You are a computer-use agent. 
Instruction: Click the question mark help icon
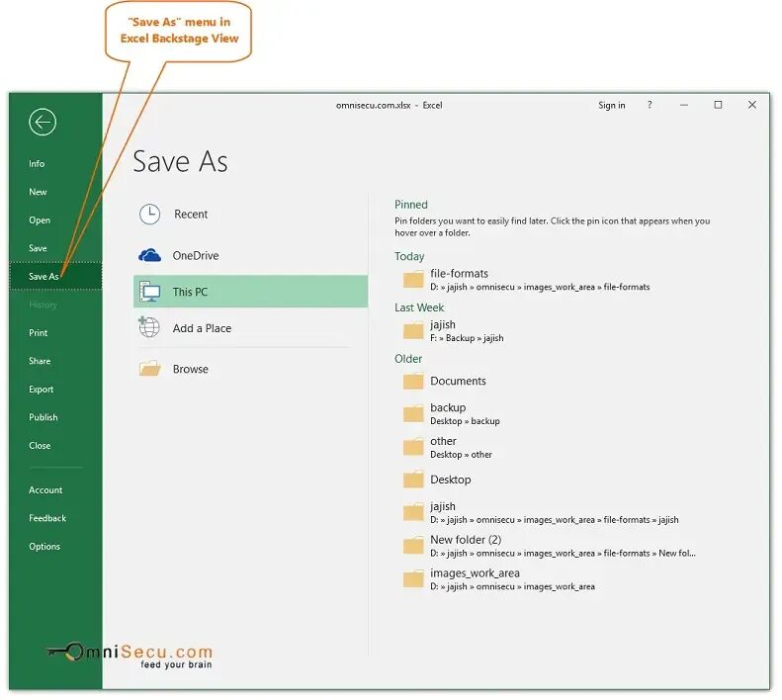(650, 105)
